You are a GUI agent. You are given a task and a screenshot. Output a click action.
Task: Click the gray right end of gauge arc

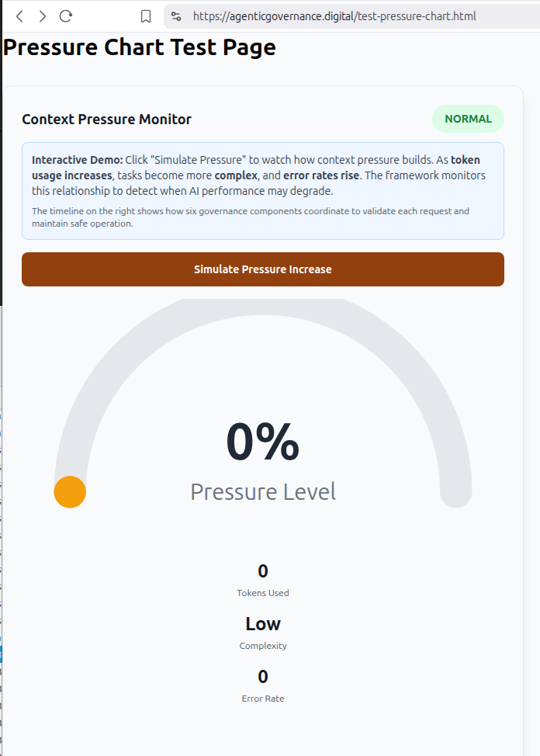click(455, 492)
